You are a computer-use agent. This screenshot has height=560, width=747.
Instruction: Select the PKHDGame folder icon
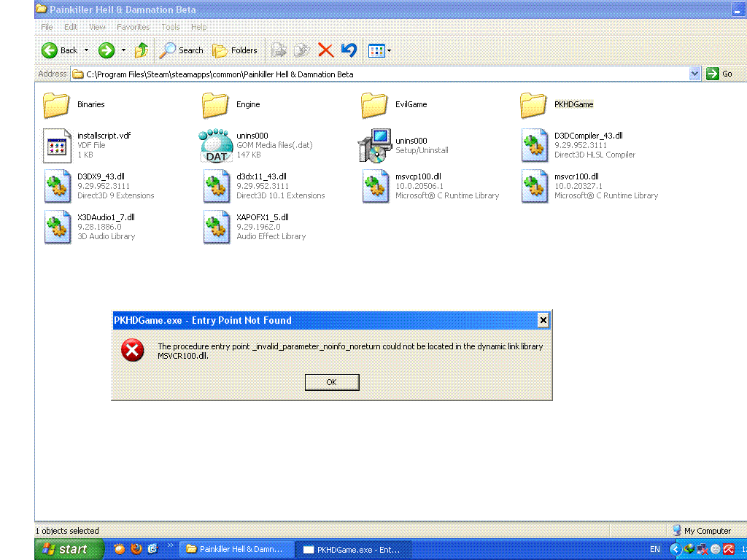tap(533, 105)
